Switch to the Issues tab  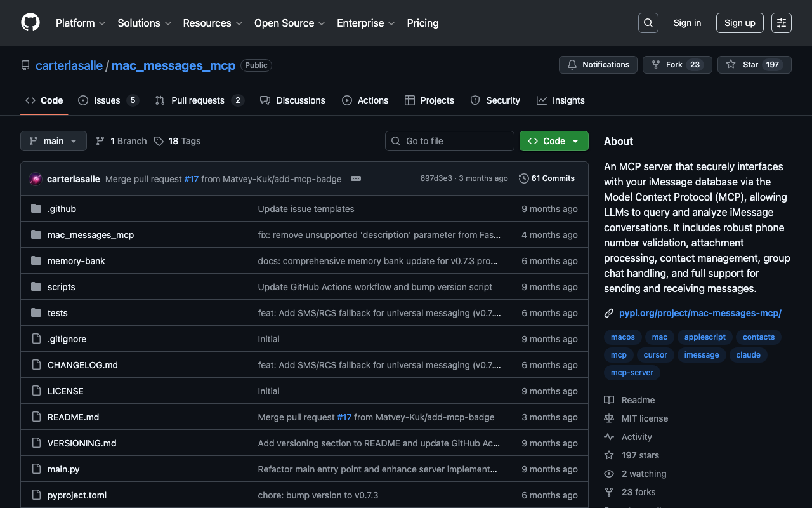107,100
